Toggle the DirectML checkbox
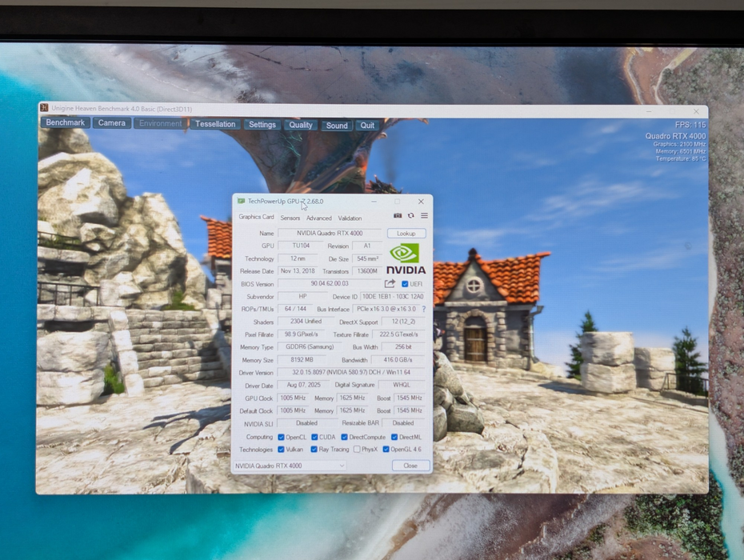Screen dimensions: 744x560 394,437
